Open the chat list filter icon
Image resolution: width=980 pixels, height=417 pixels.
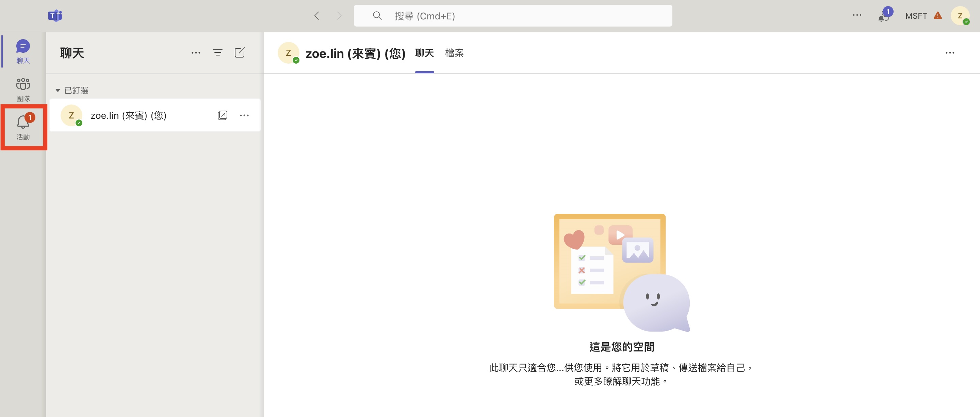pyautogui.click(x=218, y=52)
